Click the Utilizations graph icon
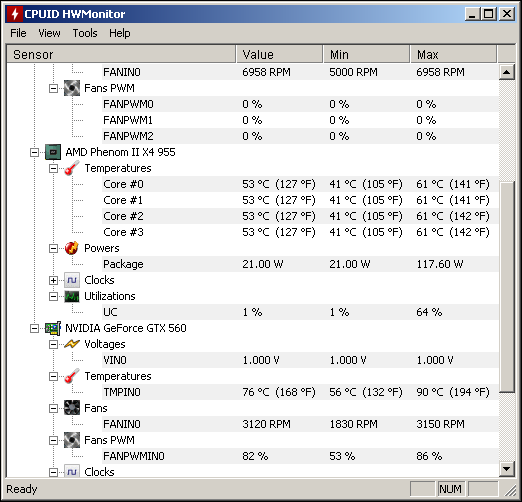This screenshot has width=522, height=502. [x=72, y=296]
